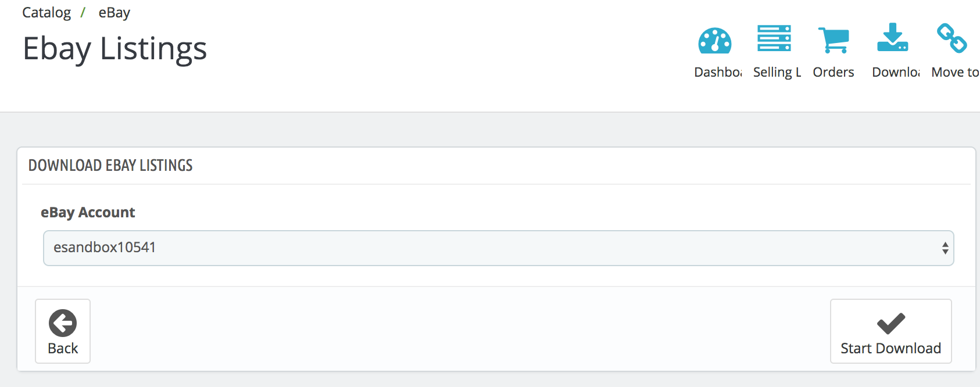
Task: Click the Orders text label
Action: click(834, 72)
